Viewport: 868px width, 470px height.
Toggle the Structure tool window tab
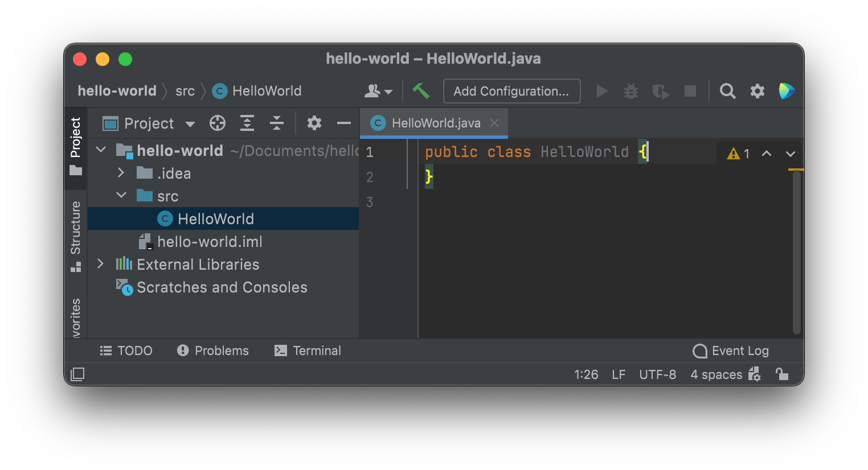tap(76, 236)
